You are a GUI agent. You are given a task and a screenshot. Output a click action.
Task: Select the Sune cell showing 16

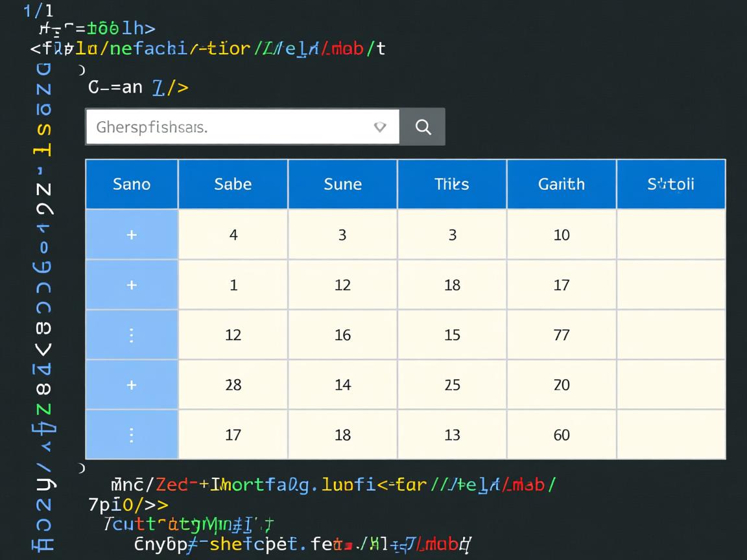tap(342, 334)
